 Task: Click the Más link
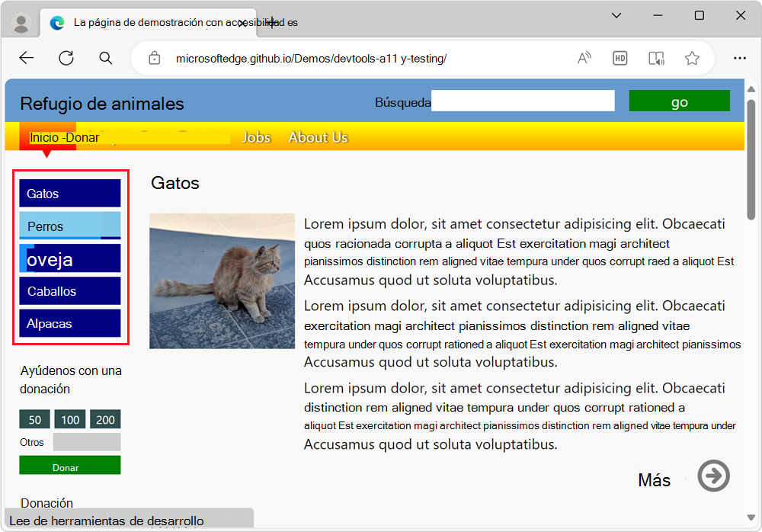(653, 480)
